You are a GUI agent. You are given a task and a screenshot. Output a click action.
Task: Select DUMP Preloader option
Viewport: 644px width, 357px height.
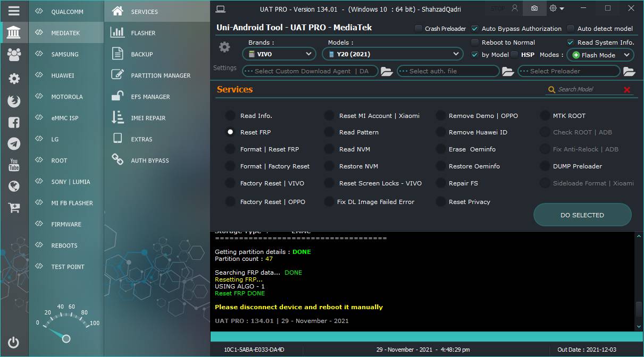coord(545,166)
